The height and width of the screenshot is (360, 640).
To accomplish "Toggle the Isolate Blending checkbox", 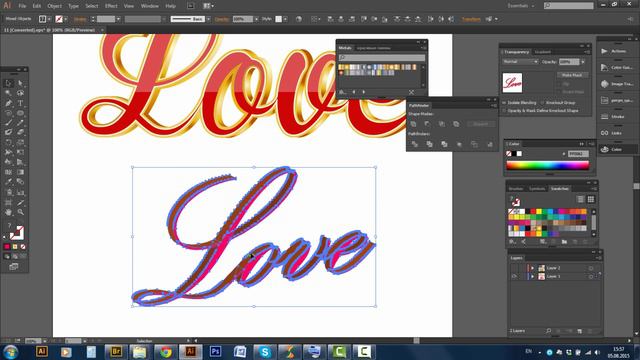I will pyautogui.click(x=505, y=103).
